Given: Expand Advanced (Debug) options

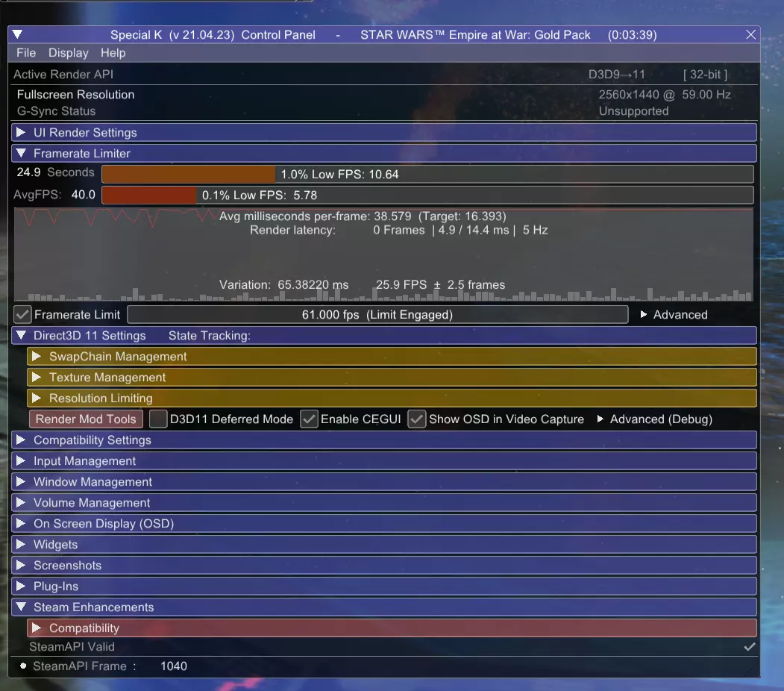Looking at the screenshot, I should coord(654,419).
